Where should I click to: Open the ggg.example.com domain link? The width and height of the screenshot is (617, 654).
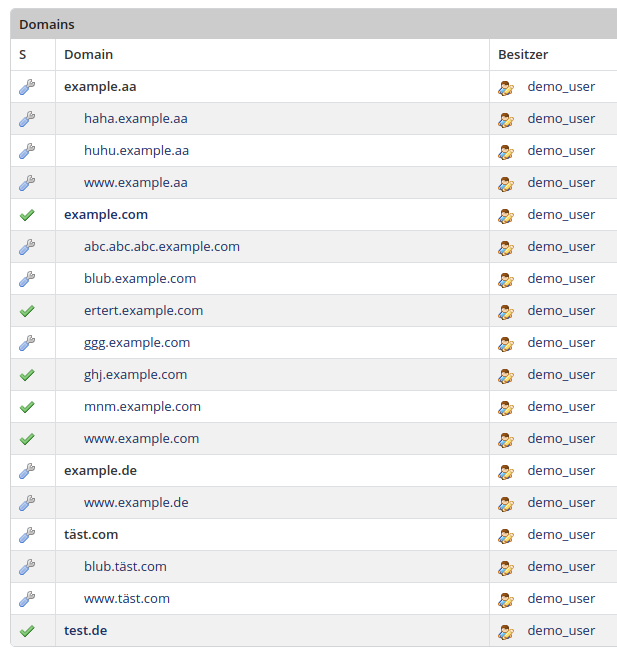(x=137, y=343)
